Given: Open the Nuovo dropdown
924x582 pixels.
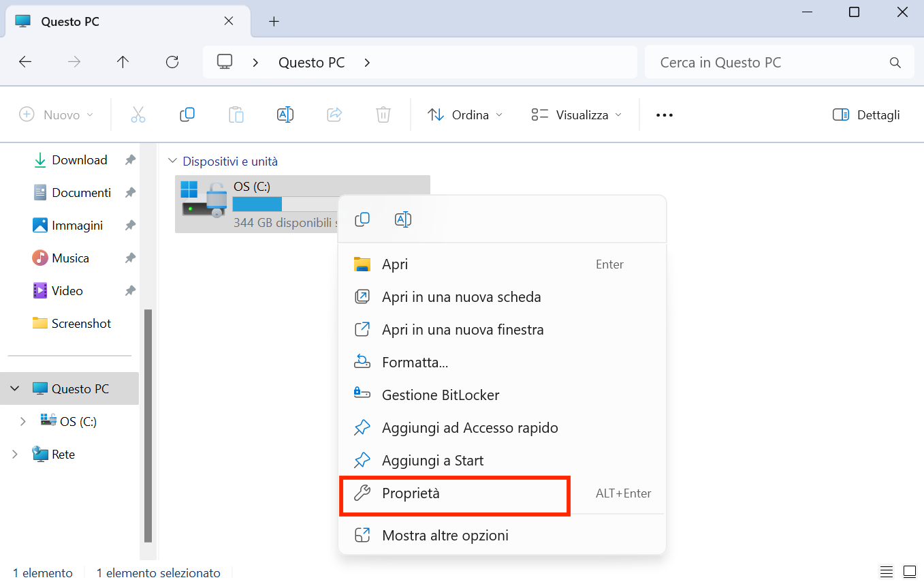Looking at the screenshot, I should [x=56, y=115].
